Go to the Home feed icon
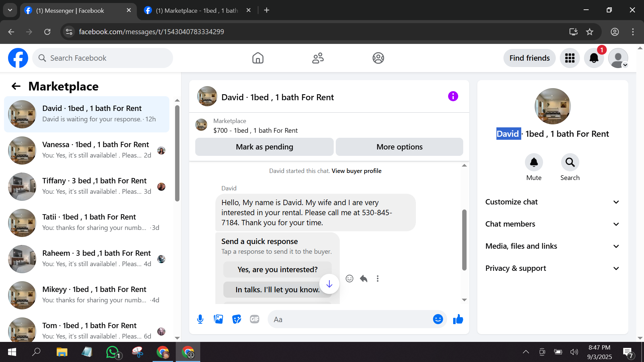The height and width of the screenshot is (362, 644). point(258,58)
